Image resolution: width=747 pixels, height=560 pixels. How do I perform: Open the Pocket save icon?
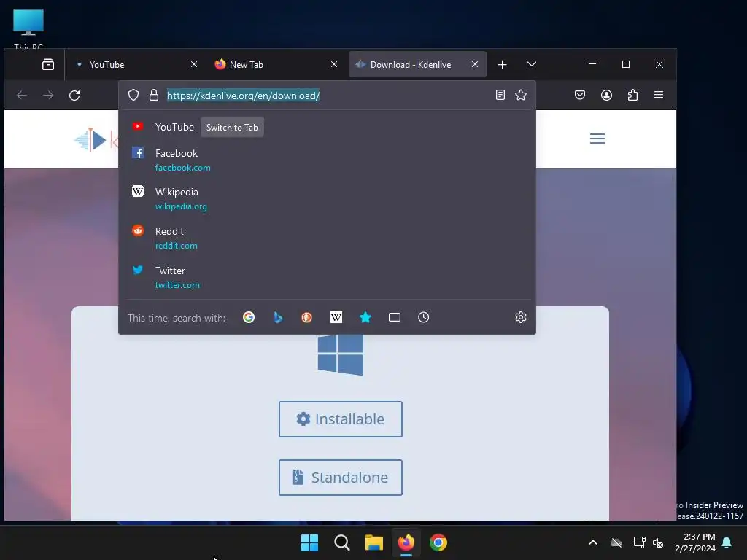(580, 95)
